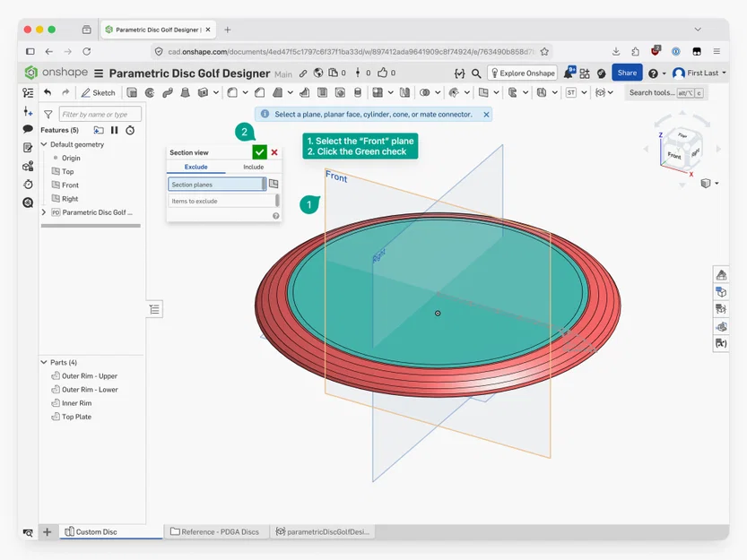Open the App Store icon next to bell
Screen dimensions: 747x560
(585, 73)
